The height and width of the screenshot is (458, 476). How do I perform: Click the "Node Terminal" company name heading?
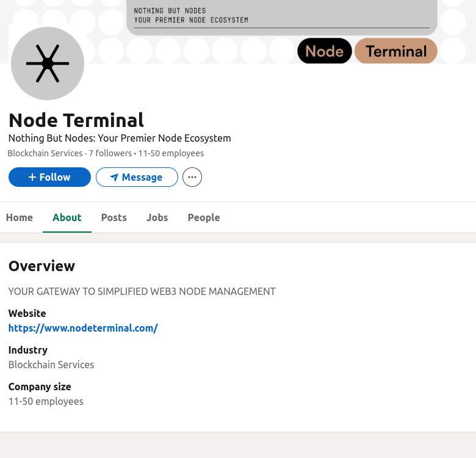(x=76, y=120)
